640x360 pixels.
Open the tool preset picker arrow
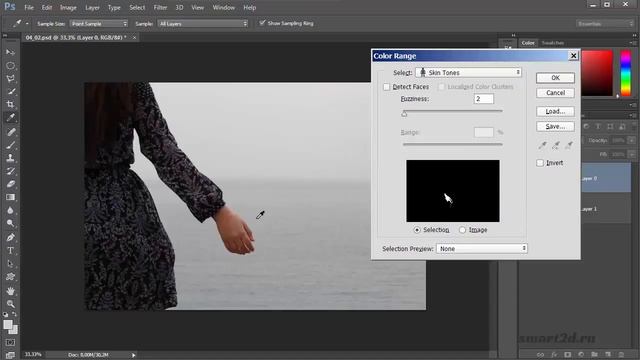(x=27, y=24)
